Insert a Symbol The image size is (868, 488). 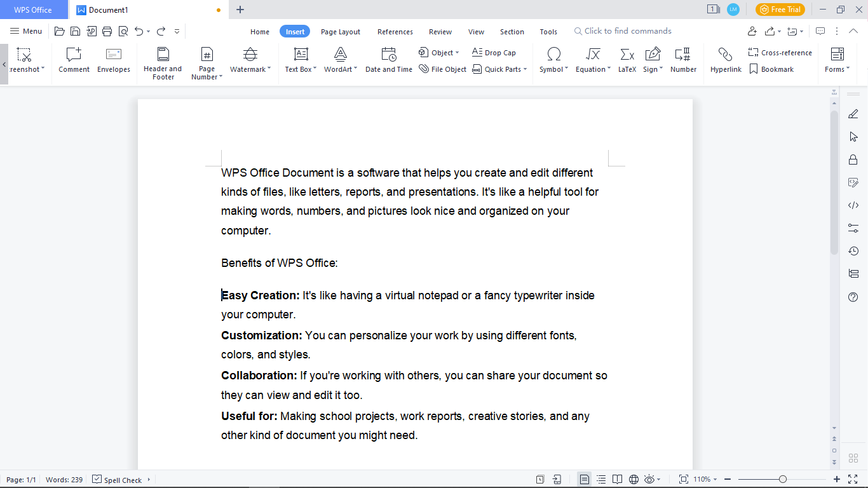click(552, 60)
